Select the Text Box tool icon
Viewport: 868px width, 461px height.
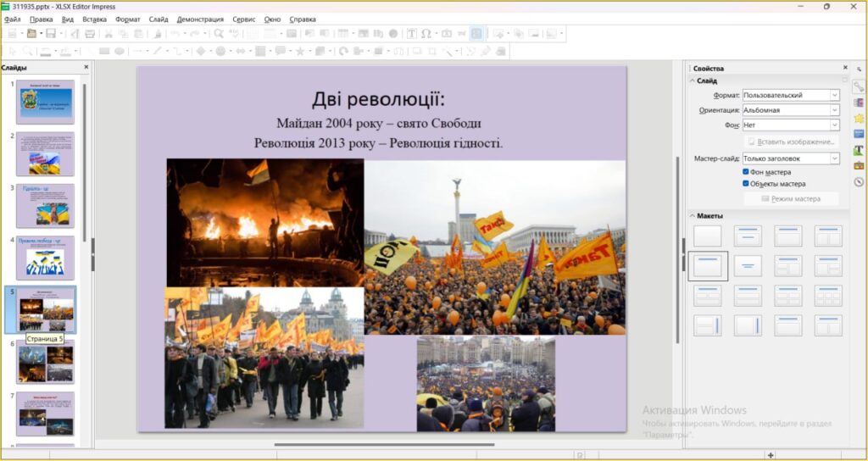pos(411,34)
